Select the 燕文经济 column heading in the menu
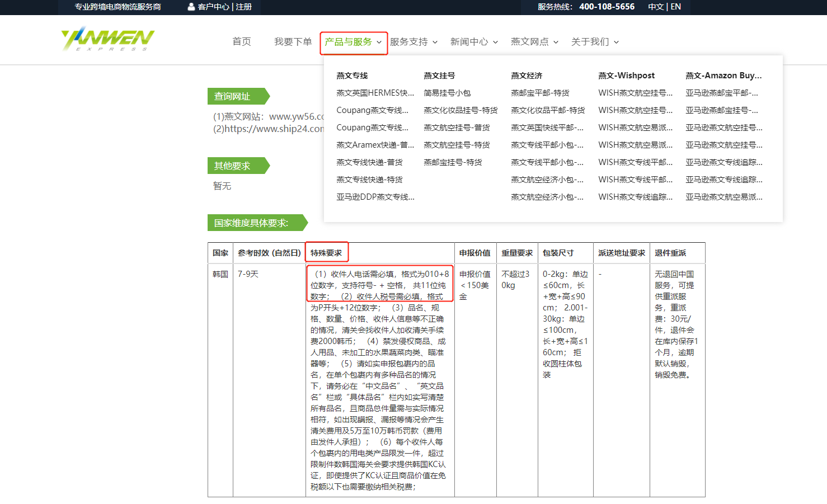The width and height of the screenshot is (827, 504). coord(527,76)
